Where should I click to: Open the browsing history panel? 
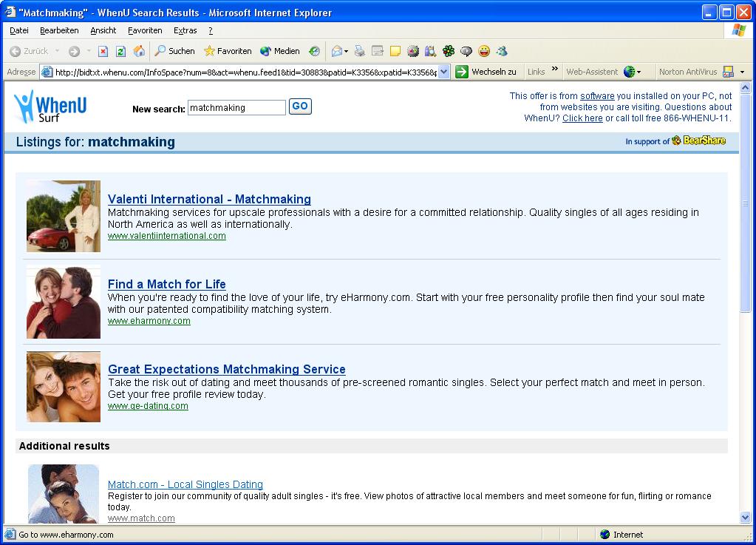(314, 51)
